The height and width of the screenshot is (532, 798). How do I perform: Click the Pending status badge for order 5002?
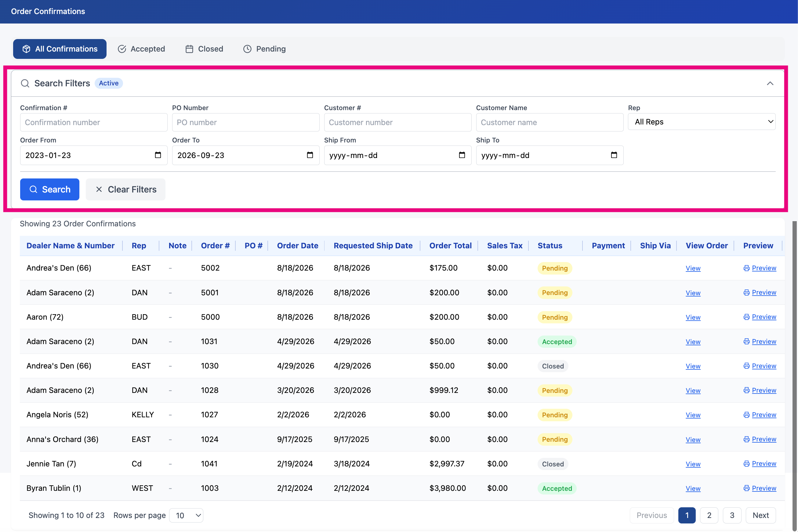555,268
